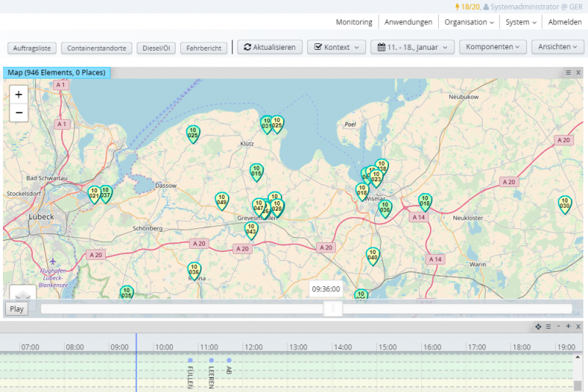Open the date range dropdown for 11.–18. Januar

click(414, 47)
